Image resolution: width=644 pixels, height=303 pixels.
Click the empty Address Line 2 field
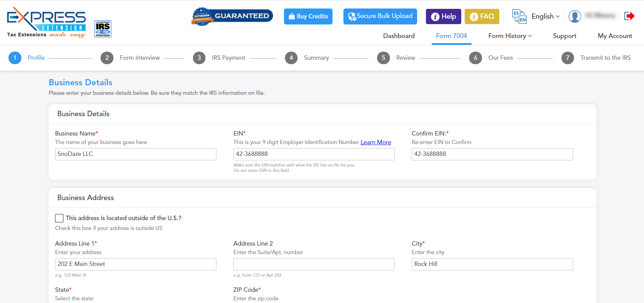pyautogui.click(x=314, y=264)
